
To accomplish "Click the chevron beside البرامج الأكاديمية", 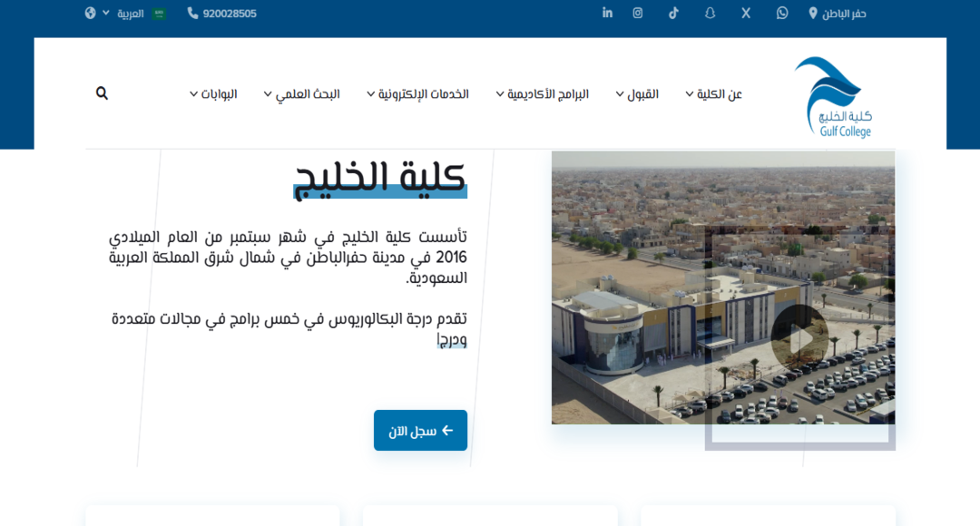I will point(500,94).
